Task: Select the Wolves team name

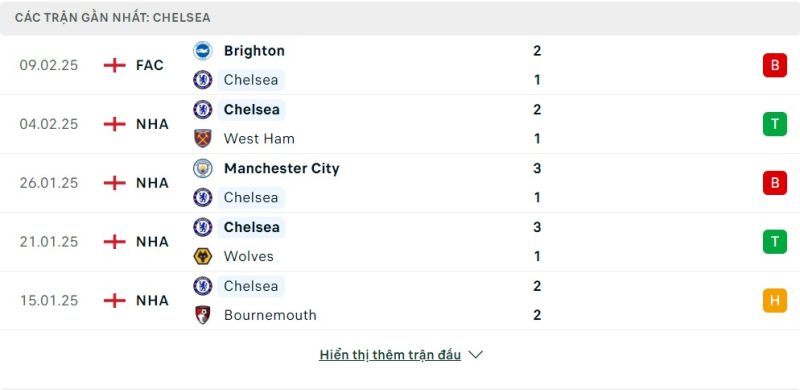Action: point(248,256)
